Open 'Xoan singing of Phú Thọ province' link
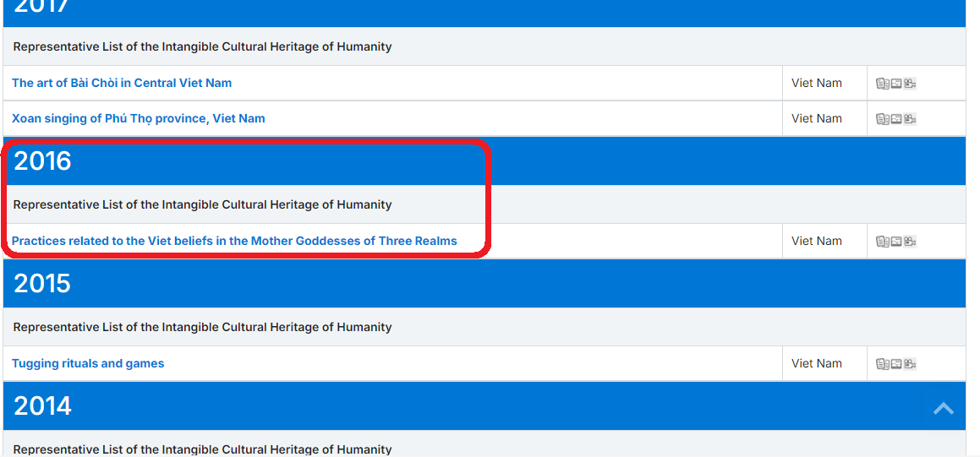 139,118
